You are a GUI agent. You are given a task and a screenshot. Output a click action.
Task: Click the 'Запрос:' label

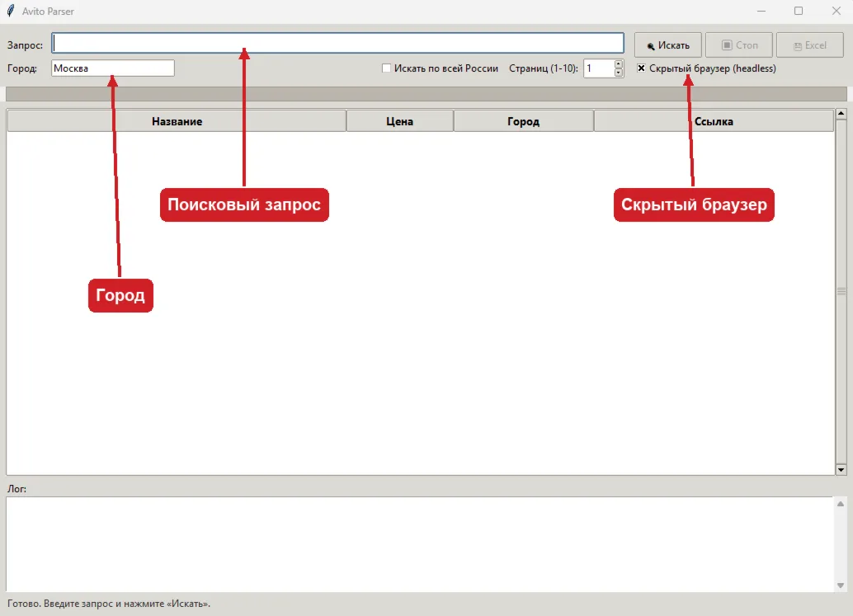click(x=25, y=45)
